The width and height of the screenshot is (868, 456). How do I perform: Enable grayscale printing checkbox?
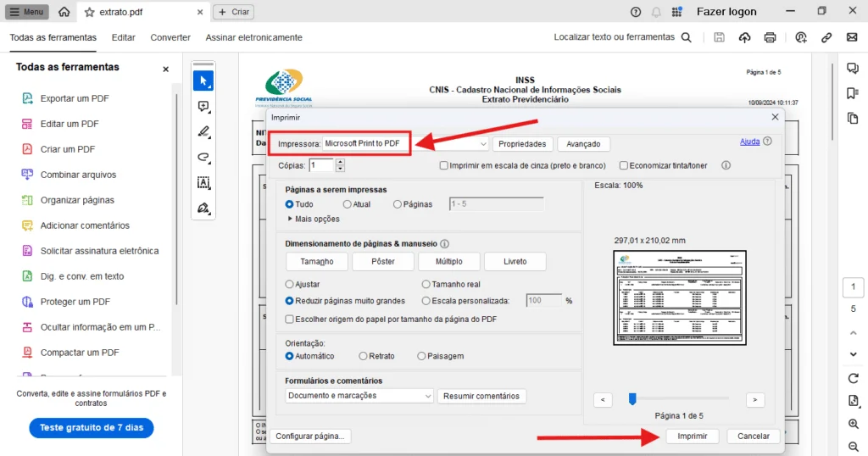(443, 165)
